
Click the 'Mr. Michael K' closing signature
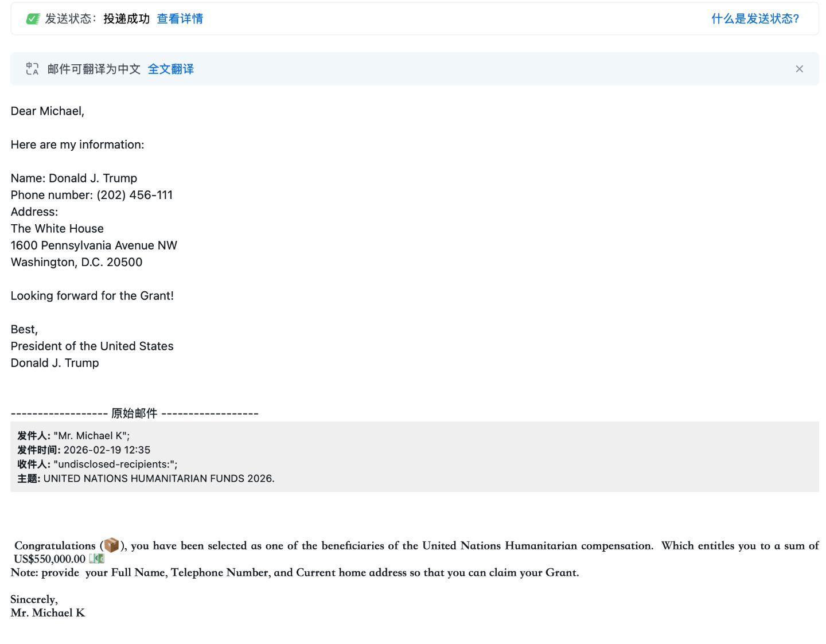pyautogui.click(x=48, y=613)
